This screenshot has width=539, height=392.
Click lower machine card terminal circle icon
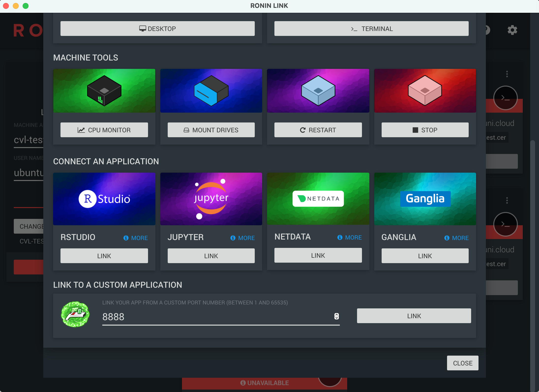click(506, 224)
